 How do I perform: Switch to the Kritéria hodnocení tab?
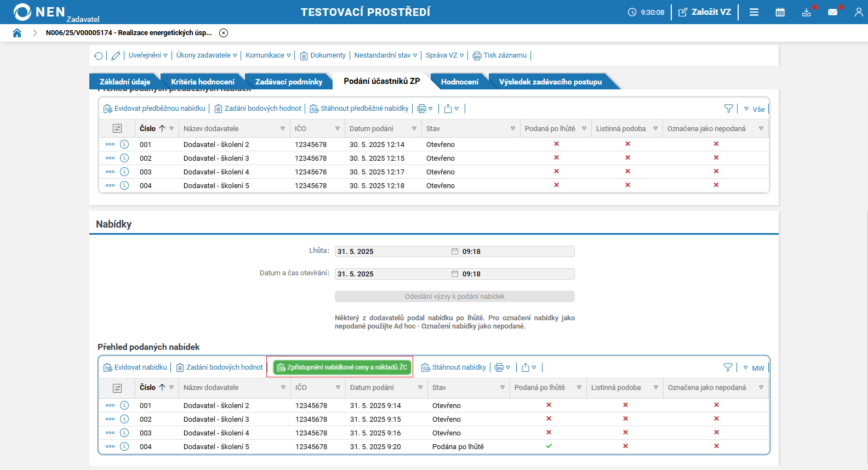pyautogui.click(x=202, y=82)
